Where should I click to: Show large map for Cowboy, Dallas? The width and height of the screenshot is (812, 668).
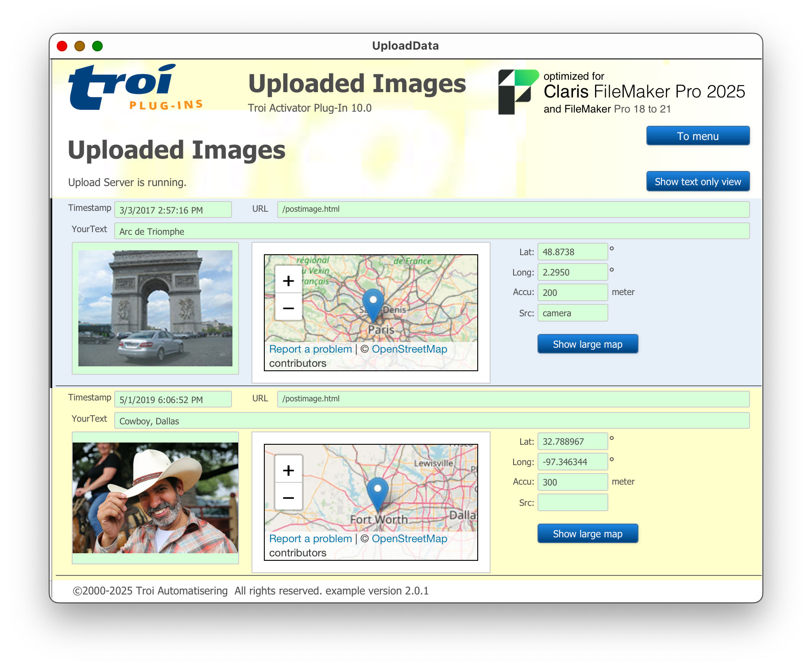[588, 534]
